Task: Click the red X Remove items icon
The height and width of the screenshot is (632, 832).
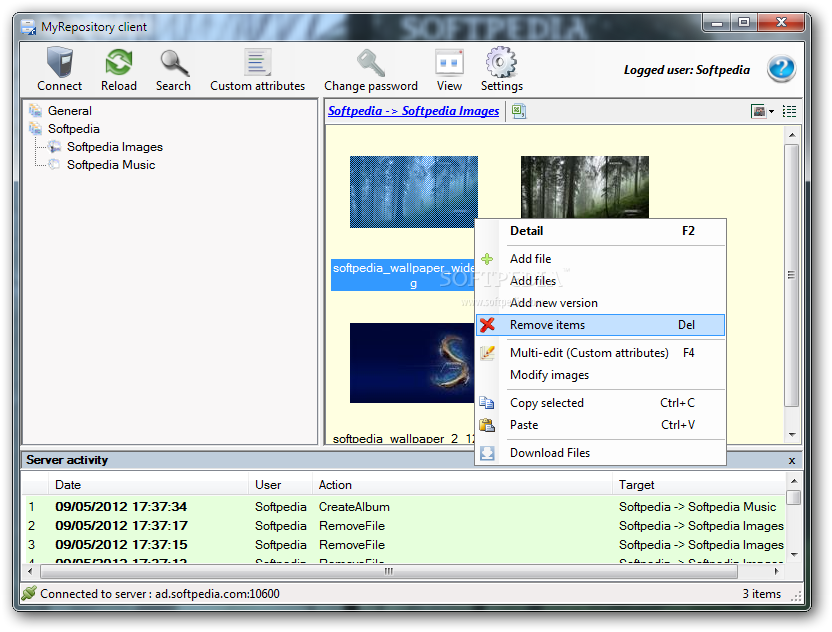Action: pyautogui.click(x=487, y=325)
